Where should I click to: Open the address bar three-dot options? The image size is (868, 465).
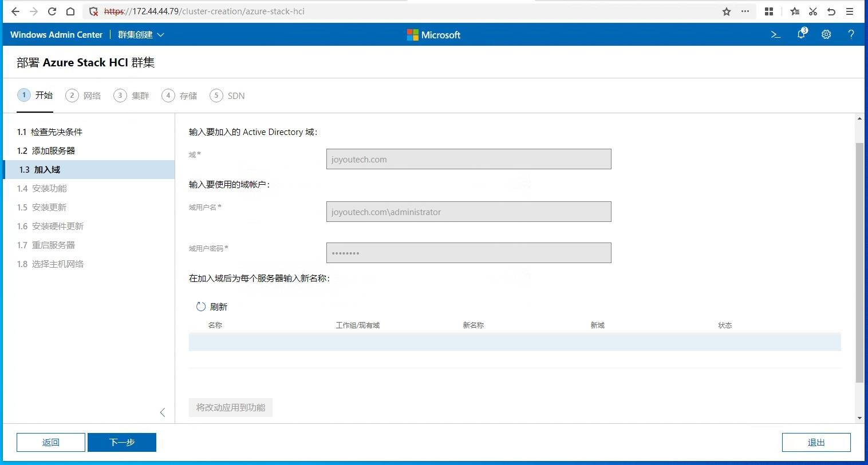[745, 11]
